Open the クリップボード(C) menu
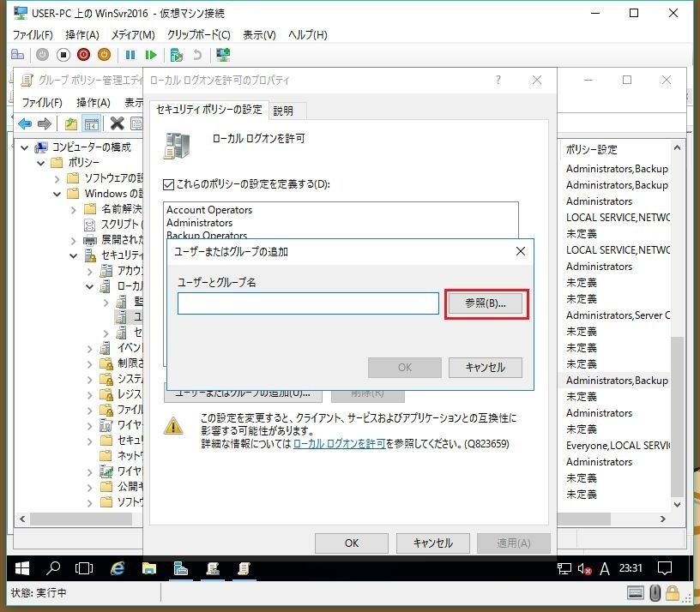Screen dimensions: 700x612 click(198, 35)
